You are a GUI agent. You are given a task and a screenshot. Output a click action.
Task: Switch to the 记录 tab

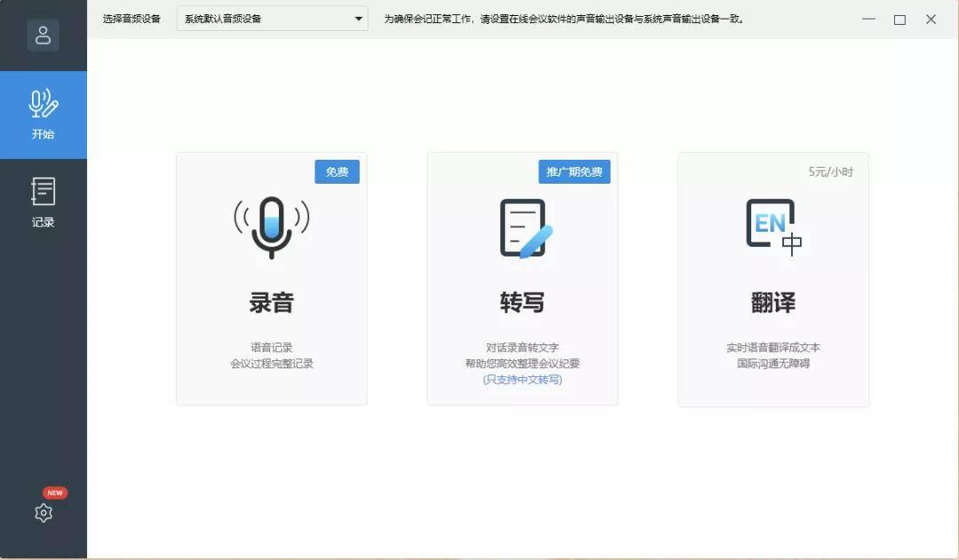[x=43, y=202]
